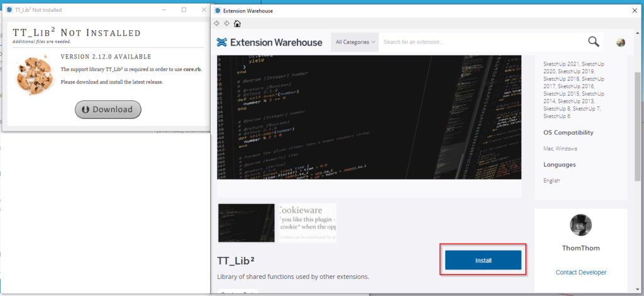The image size is (644, 296).
Task: Click the Extension Warehouse title bar icon
Action: (218, 11)
